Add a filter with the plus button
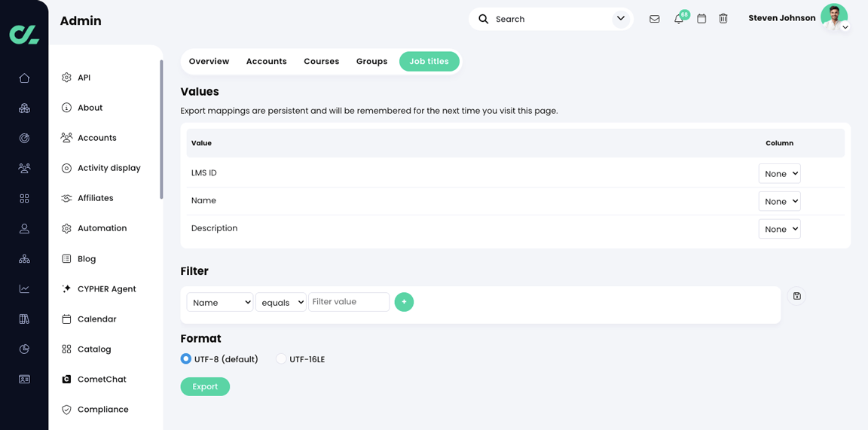 point(404,302)
